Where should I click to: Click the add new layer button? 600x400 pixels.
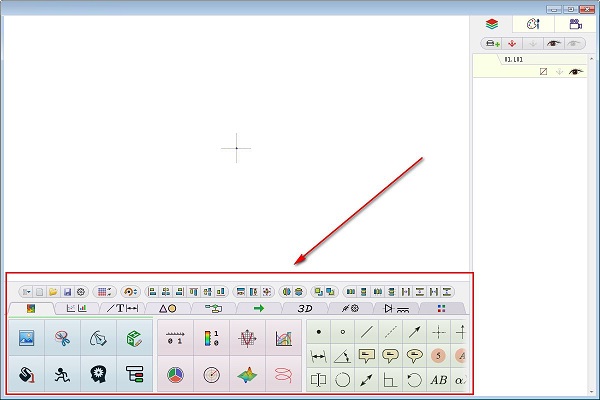tap(491, 44)
